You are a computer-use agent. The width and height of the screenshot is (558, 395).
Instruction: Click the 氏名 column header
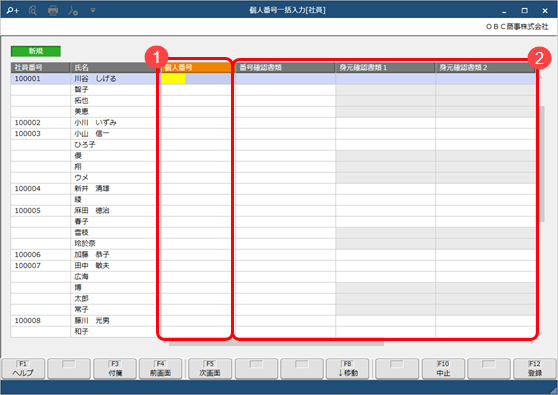pos(113,68)
